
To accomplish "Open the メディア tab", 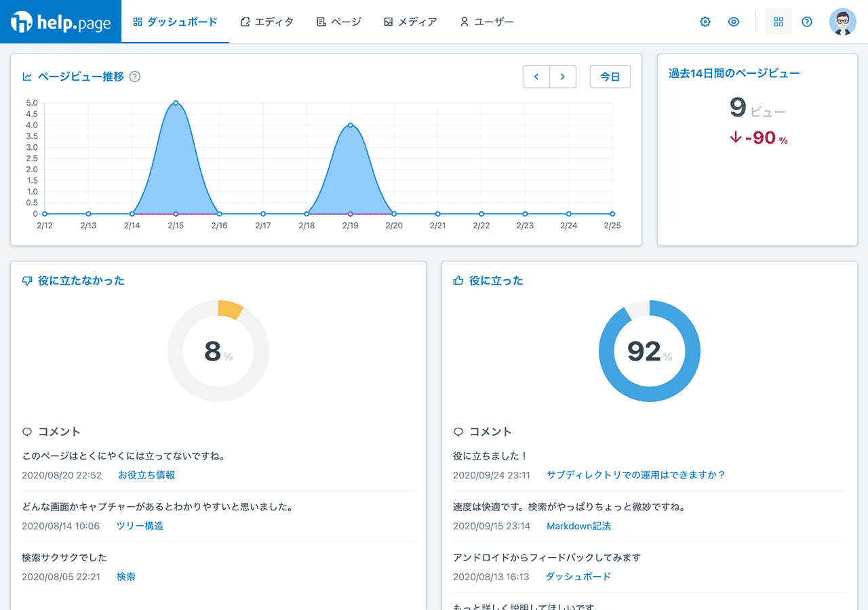I will 410,22.
